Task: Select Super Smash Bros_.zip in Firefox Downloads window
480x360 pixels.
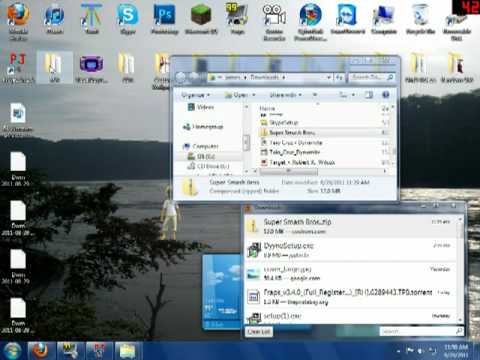Action: pos(351,226)
